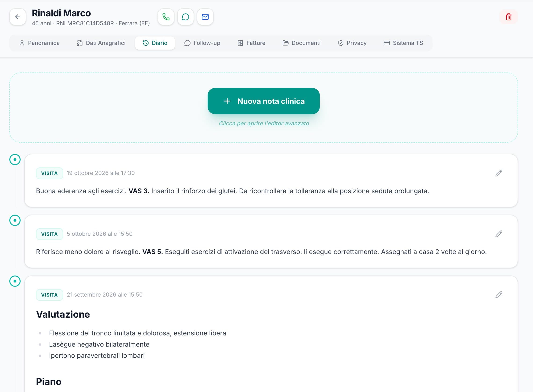Open the Follow-up tab
The width and height of the screenshot is (533, 392).
[202, 43]
